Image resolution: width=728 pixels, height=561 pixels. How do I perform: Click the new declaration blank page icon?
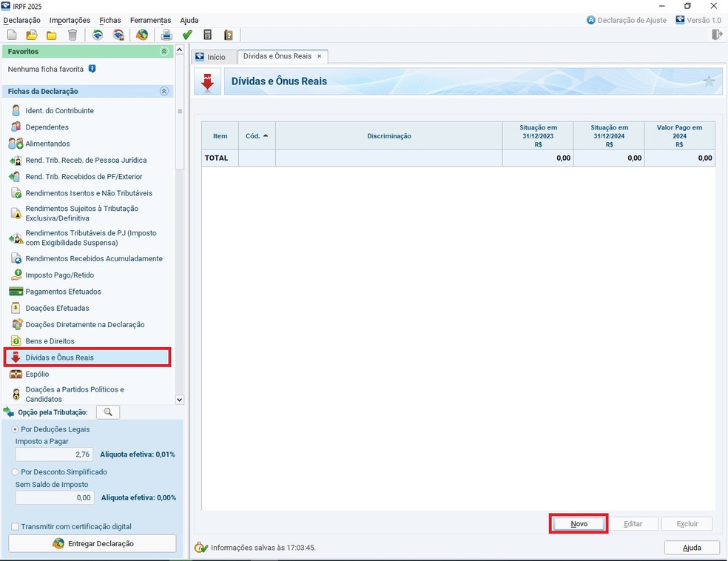(12, 35)
